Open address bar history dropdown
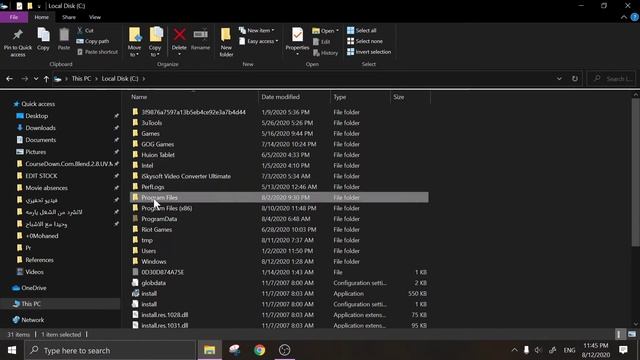The width and height of the screenshot is (640, 360). coord(559,78)
